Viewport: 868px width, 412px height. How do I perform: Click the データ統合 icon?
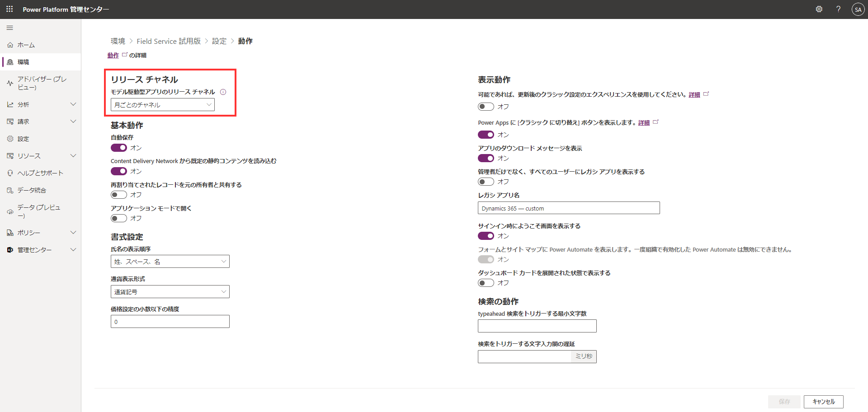click(x=10, y=190)
